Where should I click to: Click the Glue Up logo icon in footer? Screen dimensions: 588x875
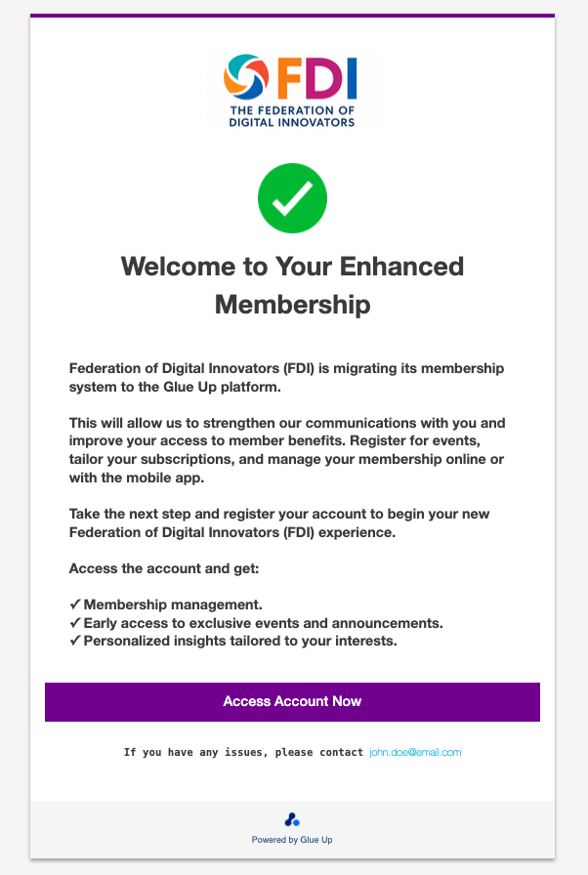(292, 819)
